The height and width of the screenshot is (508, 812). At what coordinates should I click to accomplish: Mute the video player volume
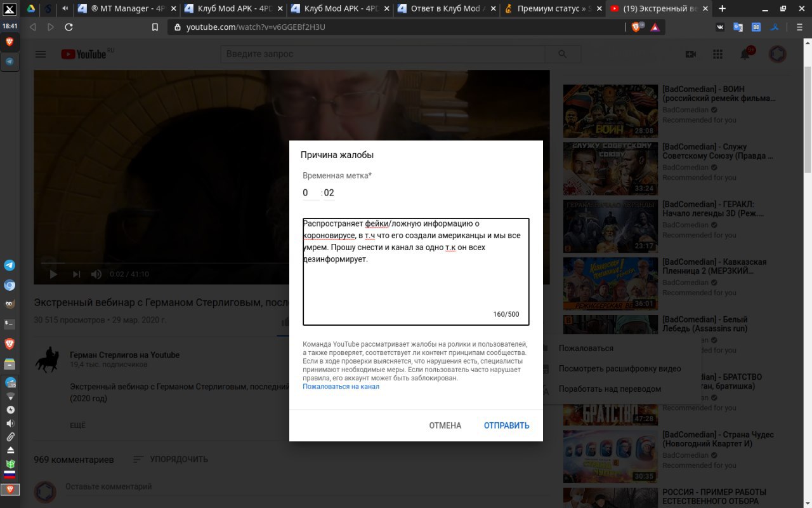[x=96, y=274]
